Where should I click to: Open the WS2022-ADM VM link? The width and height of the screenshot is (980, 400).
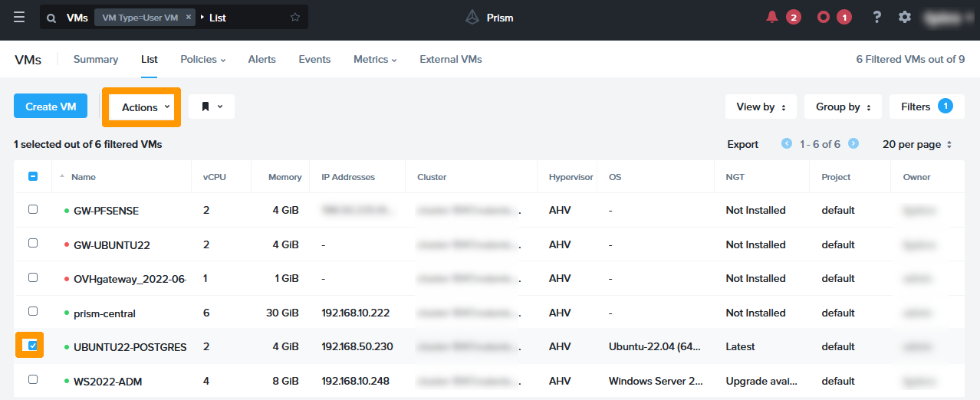[x=107, y=381]
